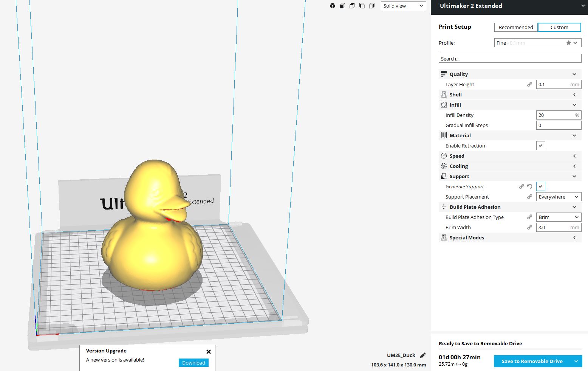Click the Build Plate Adhesion icon
Viewport: 588px width, 371px height.
pos(444,207)
